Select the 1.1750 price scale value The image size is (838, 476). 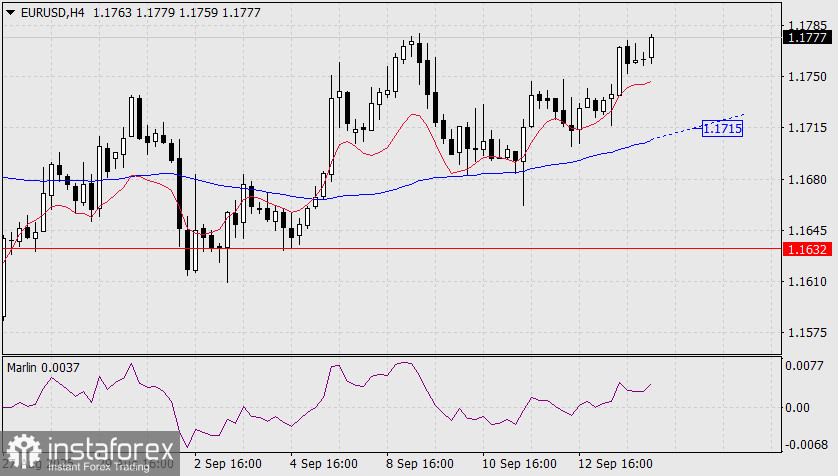click(808, 77)
